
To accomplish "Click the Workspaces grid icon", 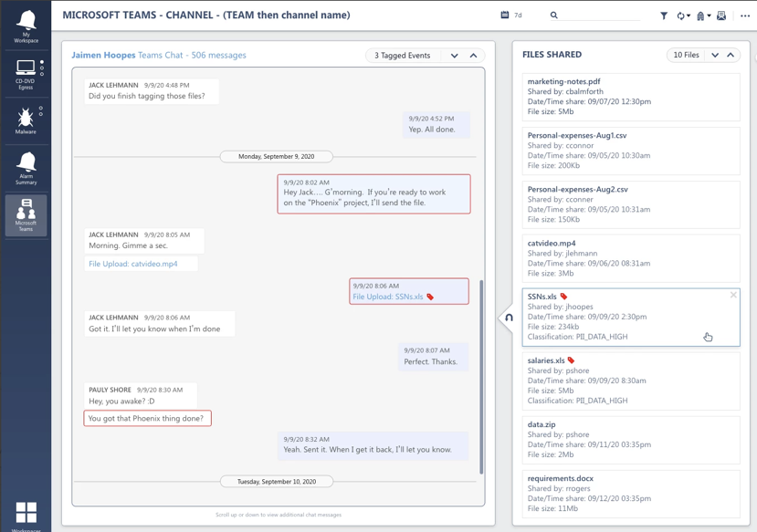I will point(26,512).
